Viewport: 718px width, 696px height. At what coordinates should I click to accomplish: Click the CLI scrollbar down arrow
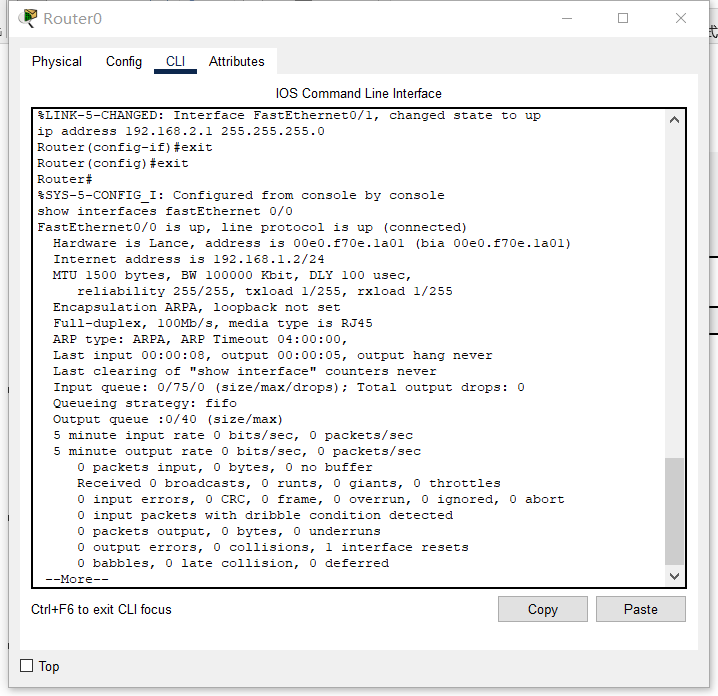tap(674, 576)
